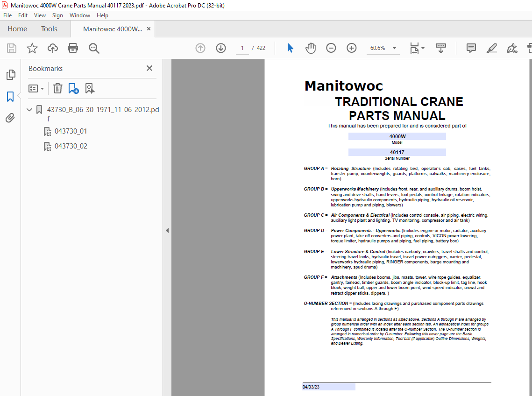This screenshot has width=532, height=396.
Task: Open fit page options dropdown arrow
Action: pos(423,48)
